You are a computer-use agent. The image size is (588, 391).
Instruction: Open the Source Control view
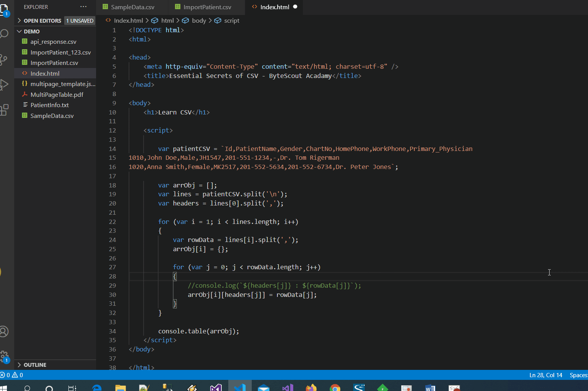coord(4,59)
